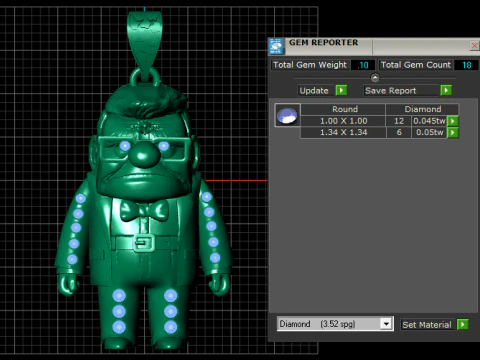This screenshot has height=360, width=480.
Task: Select the belt buckle on the model
Action: [144, 242]
